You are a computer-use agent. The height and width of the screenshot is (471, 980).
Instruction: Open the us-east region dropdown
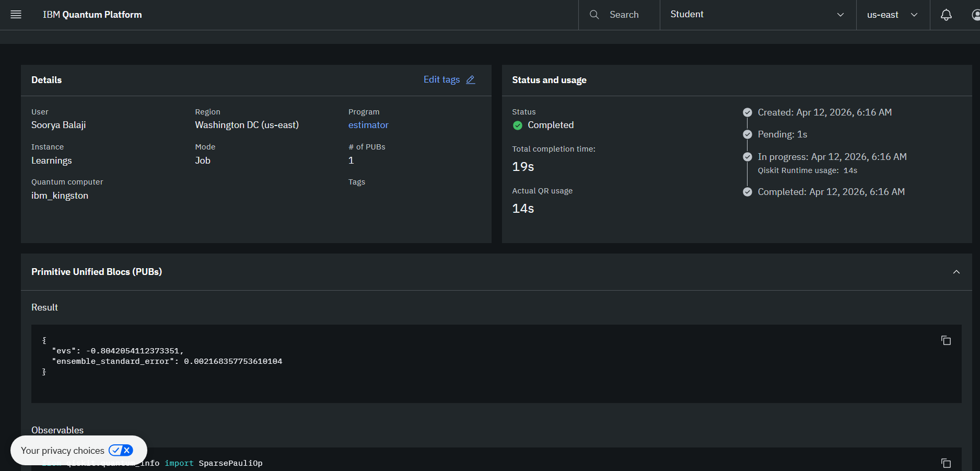click(893, 15)
